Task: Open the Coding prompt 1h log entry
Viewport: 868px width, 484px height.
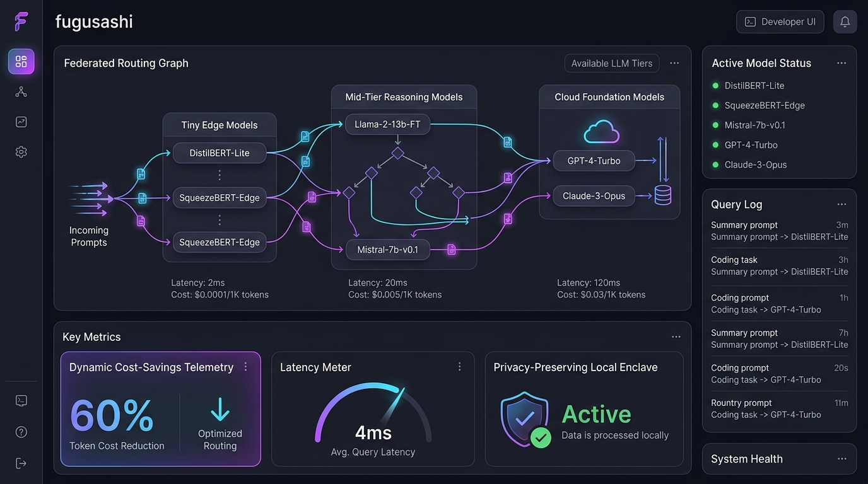Action: pyautogui.click(x=780, y=304)
